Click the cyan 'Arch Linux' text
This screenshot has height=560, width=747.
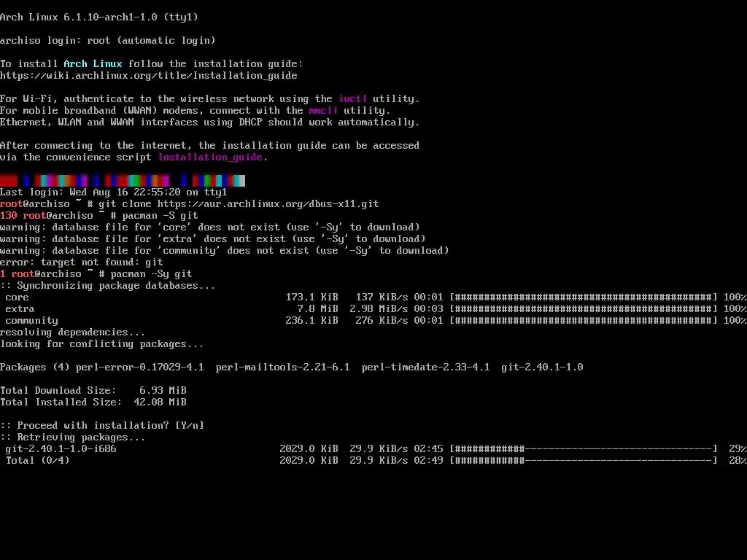tap(93, 64)
